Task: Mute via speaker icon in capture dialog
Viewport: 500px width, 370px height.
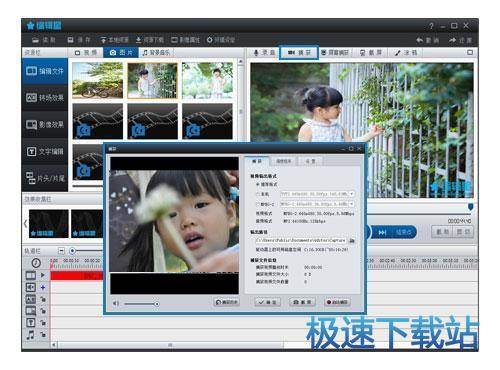Action: (x=116, y=303)
